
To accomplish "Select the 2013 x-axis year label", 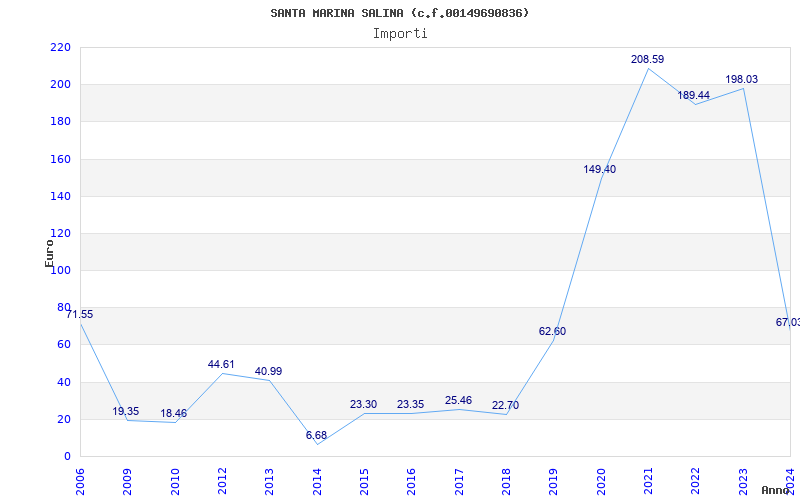I will tap(269, 482).
